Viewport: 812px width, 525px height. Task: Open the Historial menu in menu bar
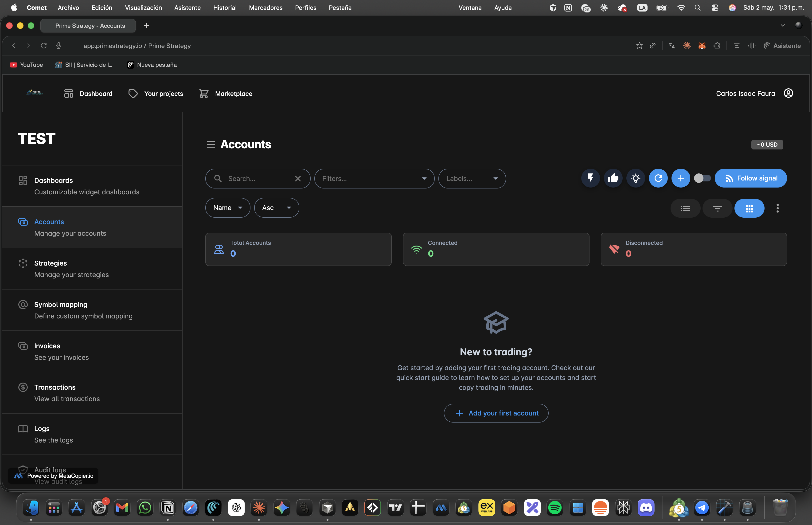pos(225,8)
